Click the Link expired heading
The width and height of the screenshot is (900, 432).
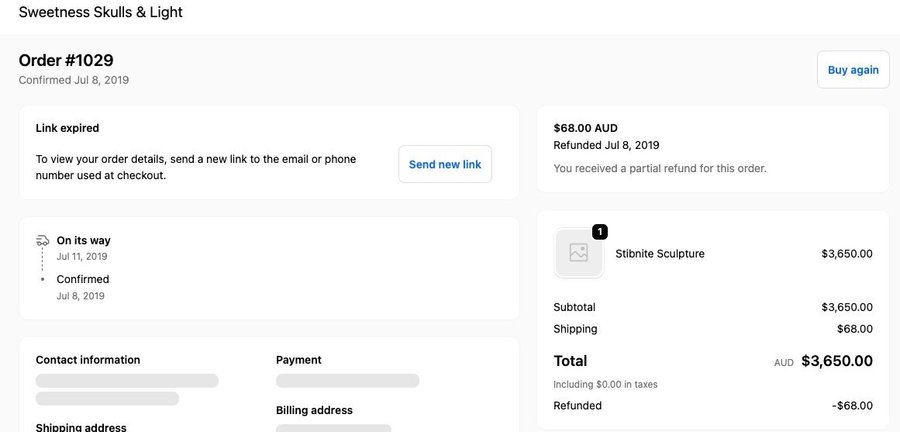pos(67,128)
